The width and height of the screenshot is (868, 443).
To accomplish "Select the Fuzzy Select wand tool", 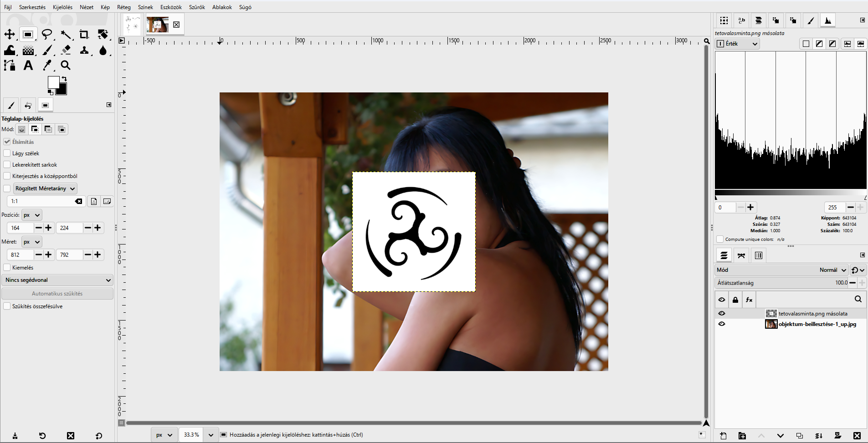I will point(66,35).
